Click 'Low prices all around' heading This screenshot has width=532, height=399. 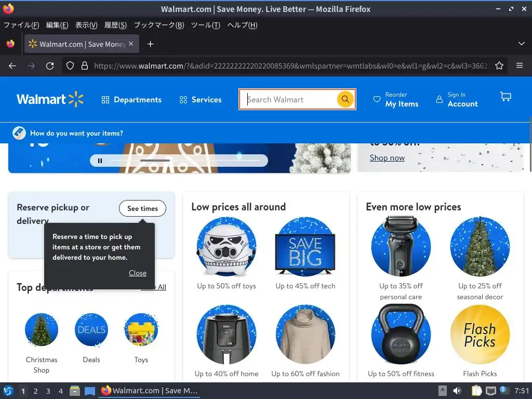coord(238,207)
